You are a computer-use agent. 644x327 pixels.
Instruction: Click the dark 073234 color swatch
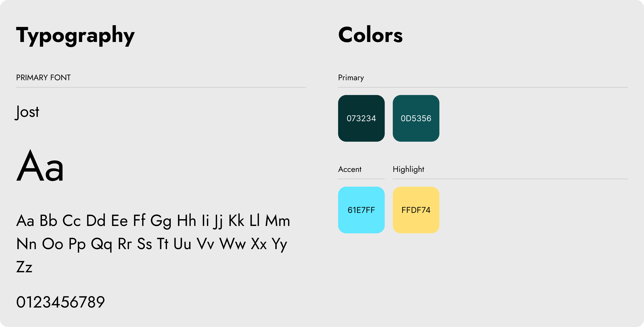(361, 118)
